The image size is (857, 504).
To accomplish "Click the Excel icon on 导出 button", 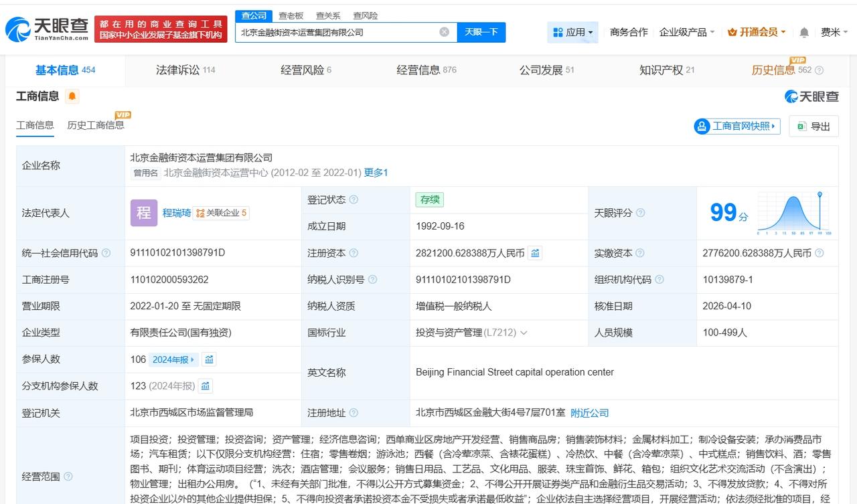I will point(802,126).
